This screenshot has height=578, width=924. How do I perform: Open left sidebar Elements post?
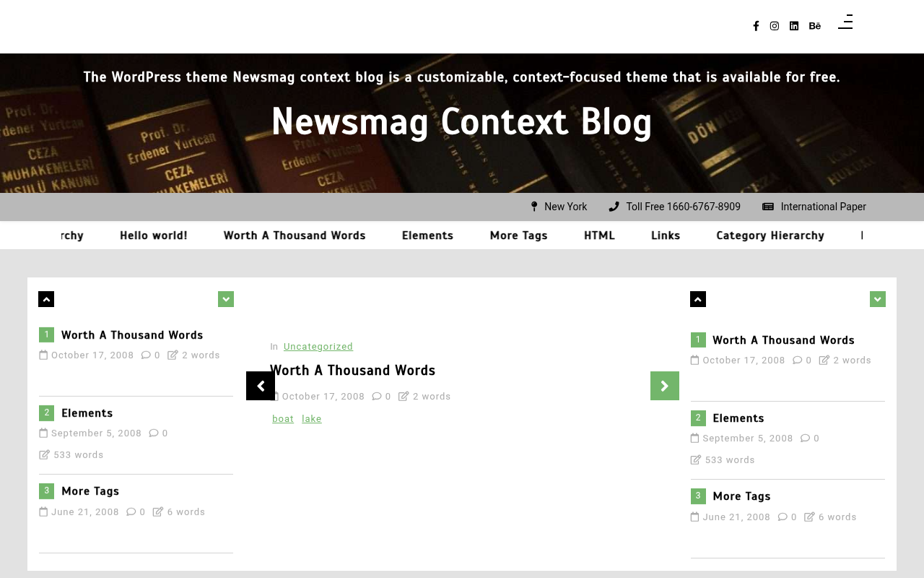coord(87,413)
